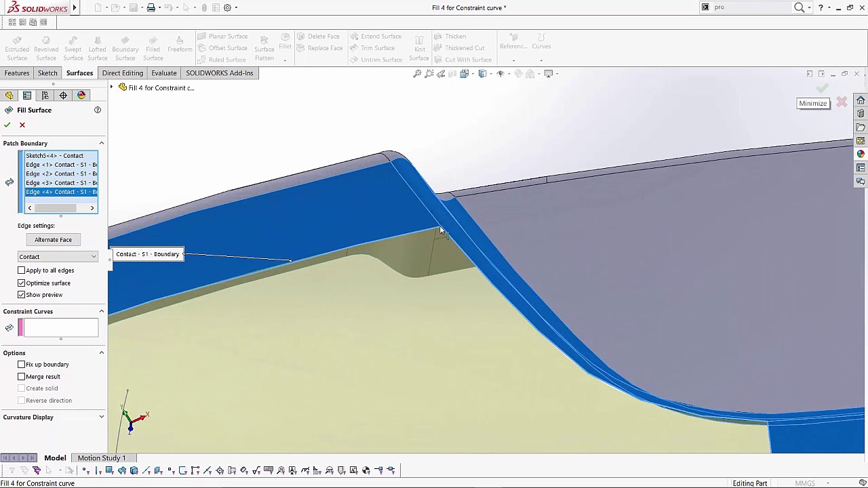The image size is (868, 488).
Task: Accept Fill Surface with green checkmark
Action: pos(7,125)
